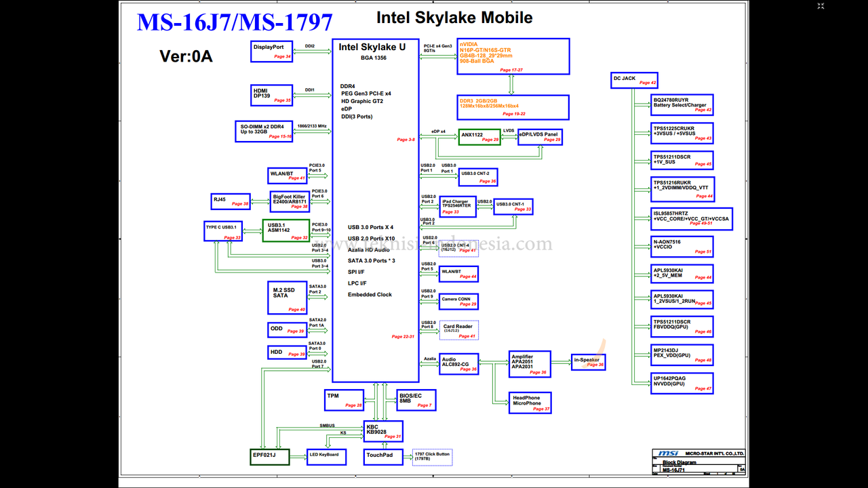Click the eDP/LVDS Panel block
Screen dimensions: 868x488
point(540,137)
